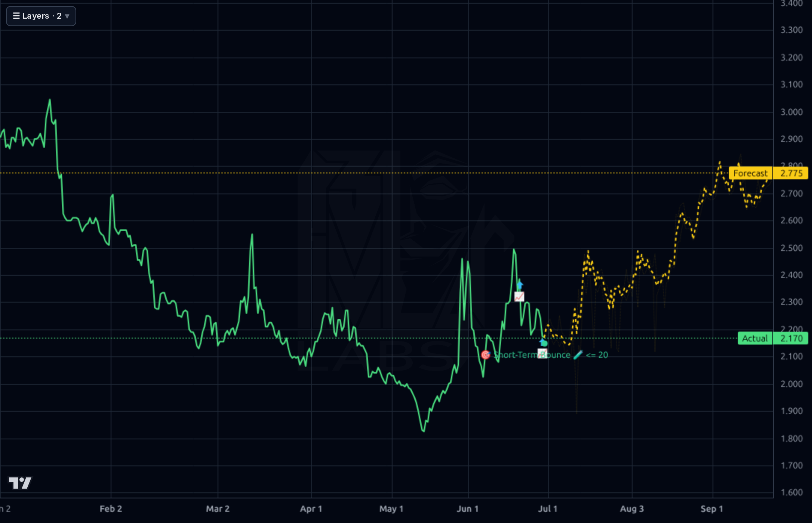Screen dimensions: 812x523
Task: Click the 2.100 price axis label
Action: 792,356
